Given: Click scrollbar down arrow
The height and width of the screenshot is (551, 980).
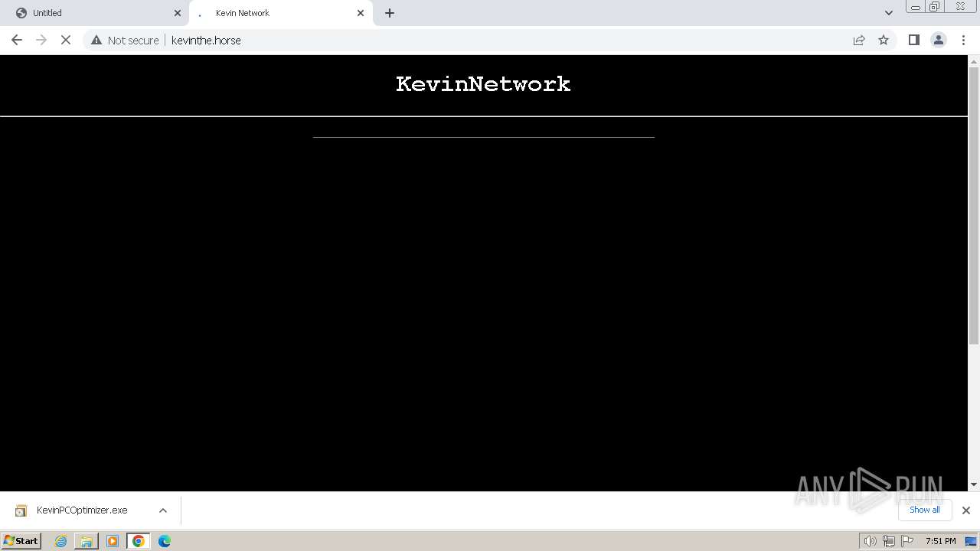Looking at the screenshot, I should pyautogui.click(x=974, y=484).
